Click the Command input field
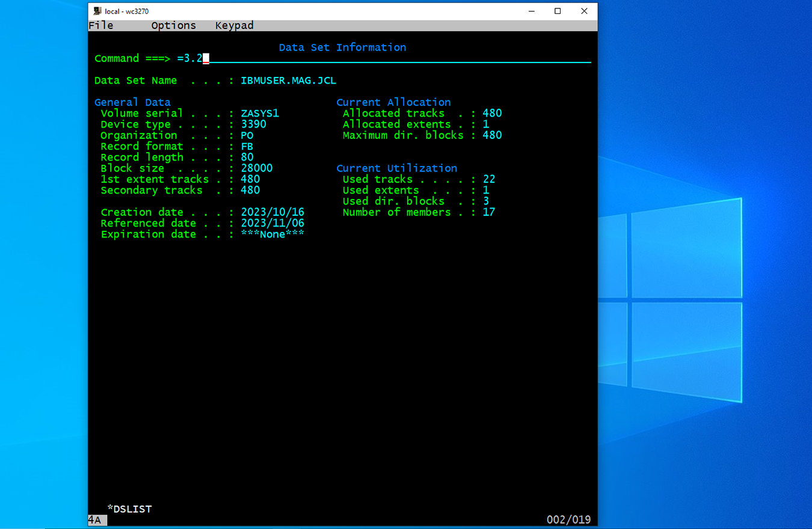Screen dimensions: 812x529 (397, 59)
